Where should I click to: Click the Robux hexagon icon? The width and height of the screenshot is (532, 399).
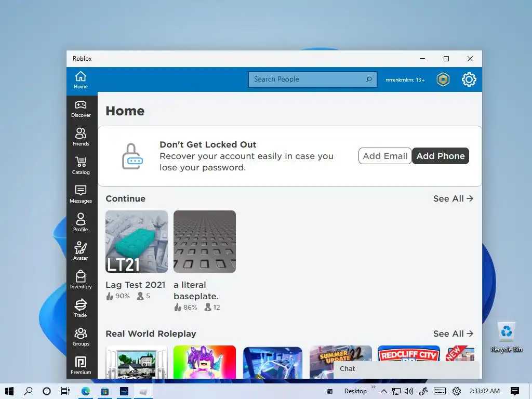pos(443,79)
